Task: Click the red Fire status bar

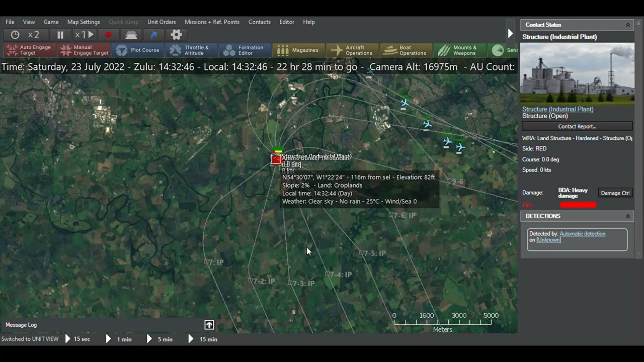Action: (x=578, y=205)
